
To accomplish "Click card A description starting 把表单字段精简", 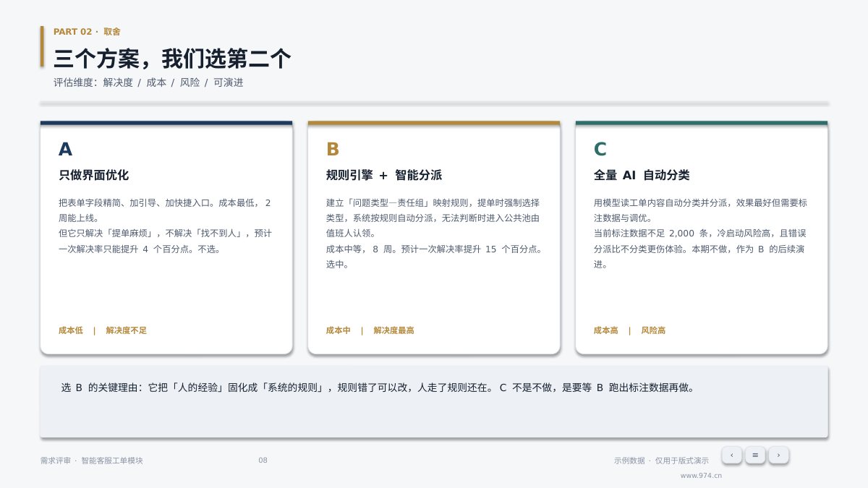I will 165,226.
